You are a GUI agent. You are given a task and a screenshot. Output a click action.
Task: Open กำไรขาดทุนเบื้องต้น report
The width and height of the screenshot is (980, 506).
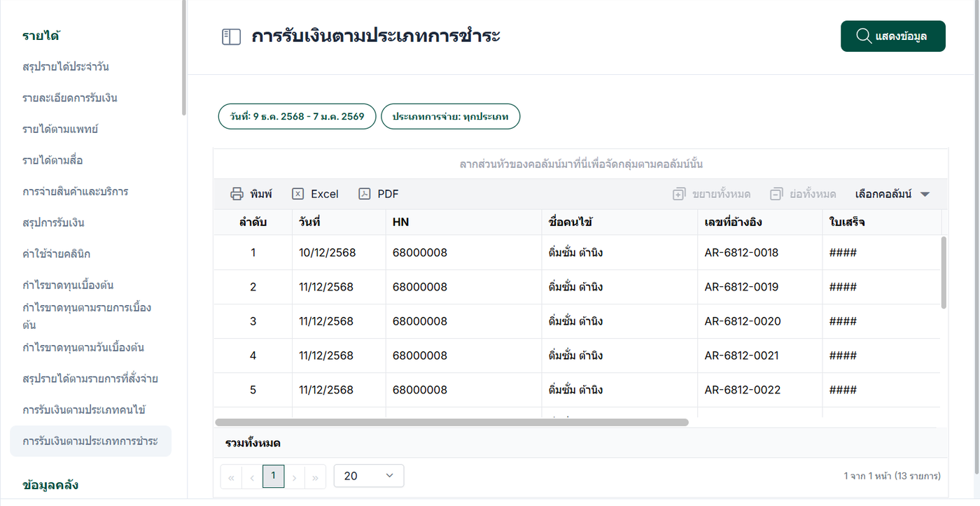68,285
